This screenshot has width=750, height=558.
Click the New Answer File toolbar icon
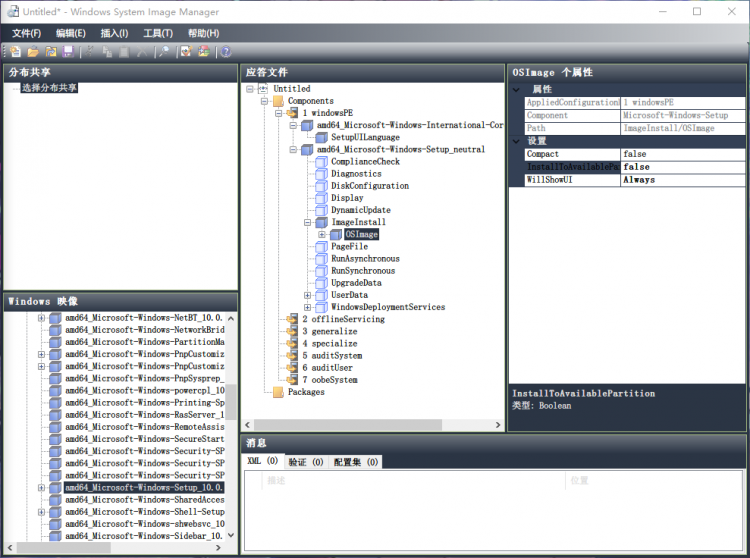[15, 52]
